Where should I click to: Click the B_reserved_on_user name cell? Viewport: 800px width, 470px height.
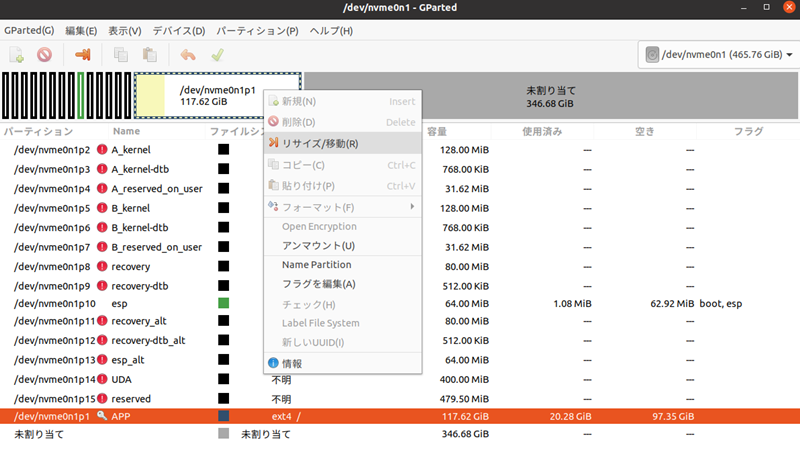pyautogui.click(x=157, y=247)
